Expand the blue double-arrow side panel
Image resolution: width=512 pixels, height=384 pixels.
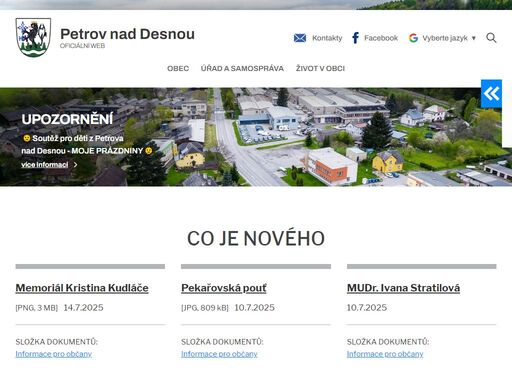click(x=491, y=94)
